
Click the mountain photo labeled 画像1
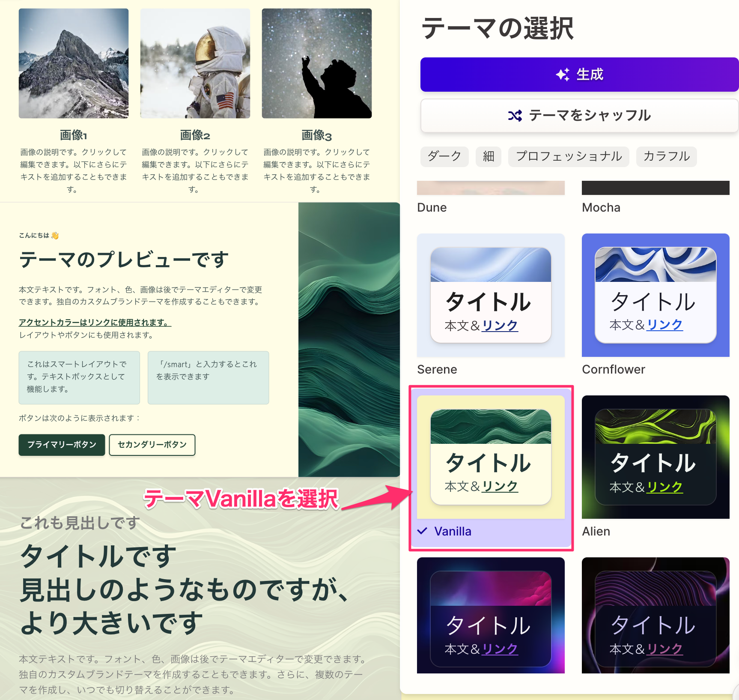tap(74, 63)
